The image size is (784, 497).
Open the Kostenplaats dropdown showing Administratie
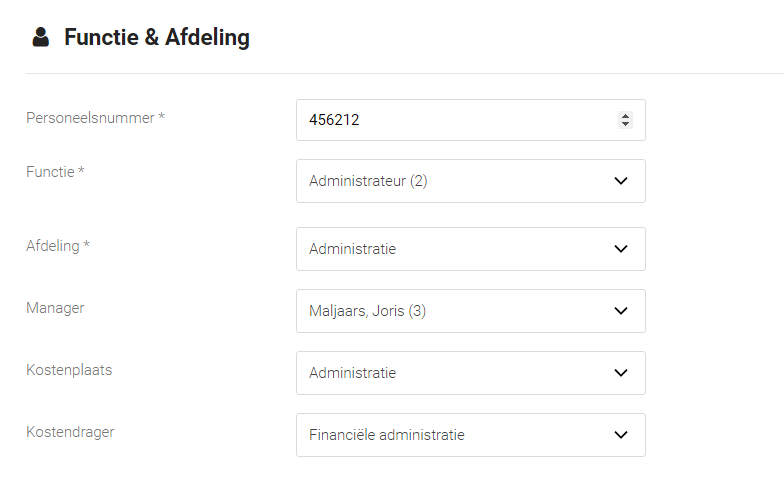(x=470, y=373)
